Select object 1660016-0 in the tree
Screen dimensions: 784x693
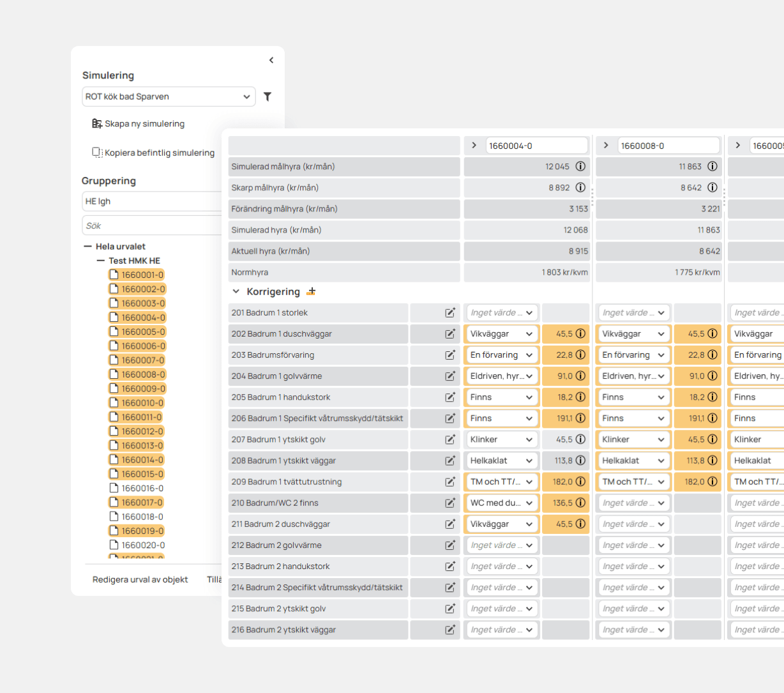[x=137, y=488]
